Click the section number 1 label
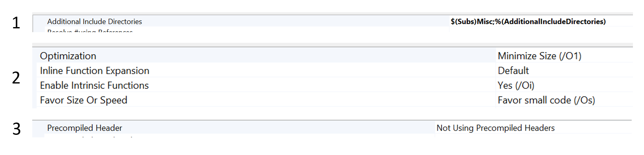Image resolution: width=644 pixels, height=155 pixels. [x=16, y=23]
